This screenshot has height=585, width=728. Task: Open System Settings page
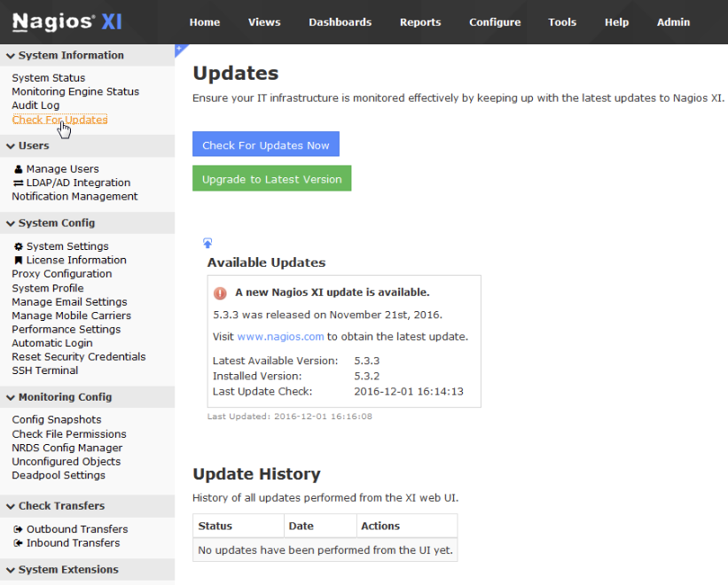pos(67,246)
